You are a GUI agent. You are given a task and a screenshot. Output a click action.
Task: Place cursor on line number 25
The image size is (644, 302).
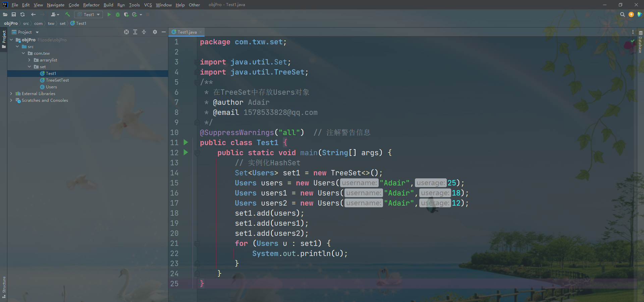pos(174,284)
